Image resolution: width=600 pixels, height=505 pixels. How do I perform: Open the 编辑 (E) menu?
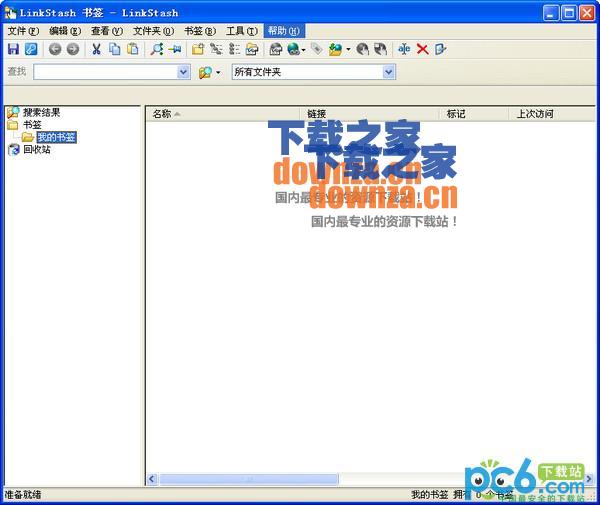coord(65,31)
